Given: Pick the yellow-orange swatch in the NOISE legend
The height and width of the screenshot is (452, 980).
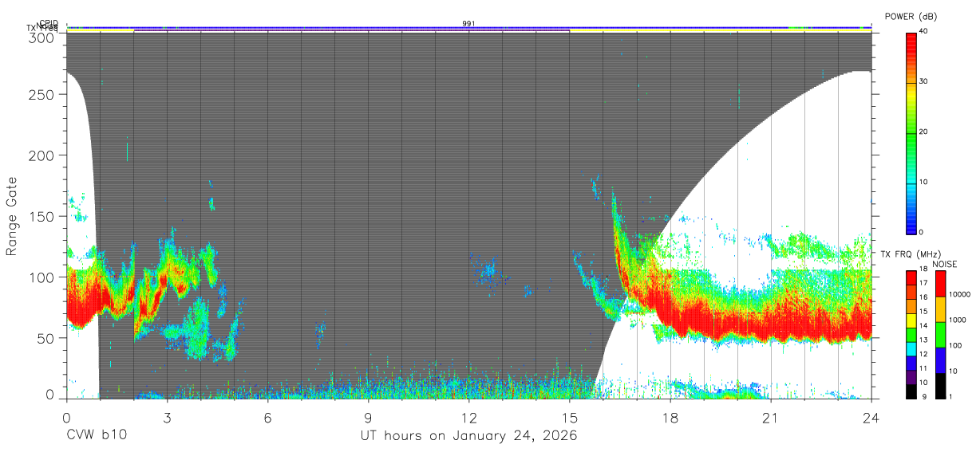Looking at the screenshot, I should tap(939, 308).
